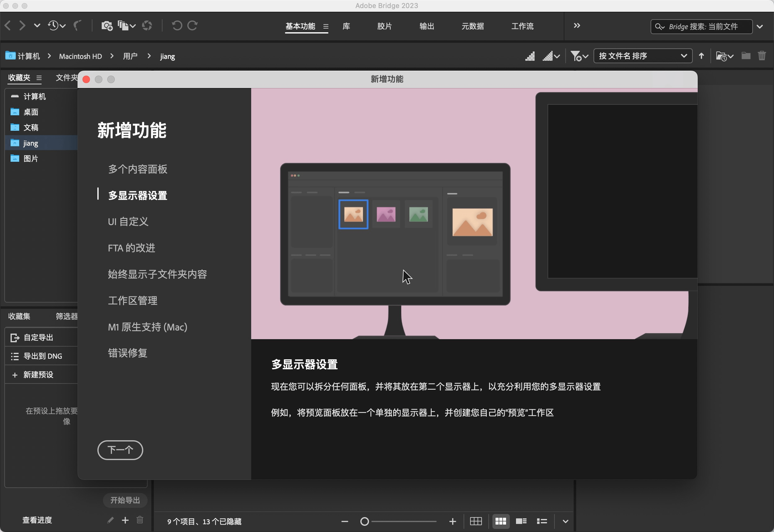Screen dimensions: 774x532
Task: Switch to detailed list view mode
Action: 542,521
